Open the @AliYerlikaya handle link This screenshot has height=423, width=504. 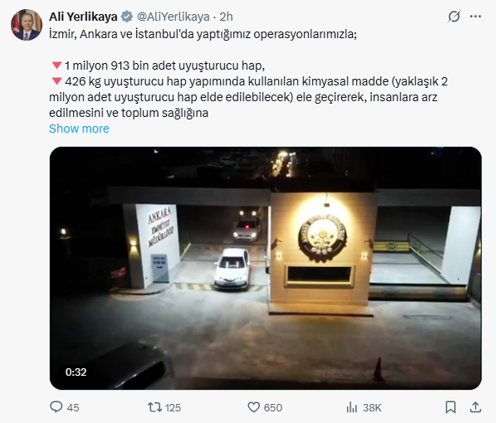tap(174, 17)
